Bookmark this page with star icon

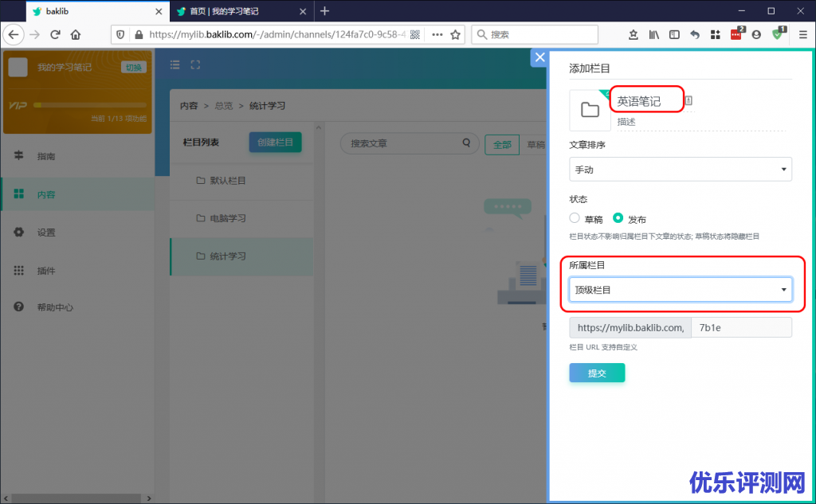456,34
